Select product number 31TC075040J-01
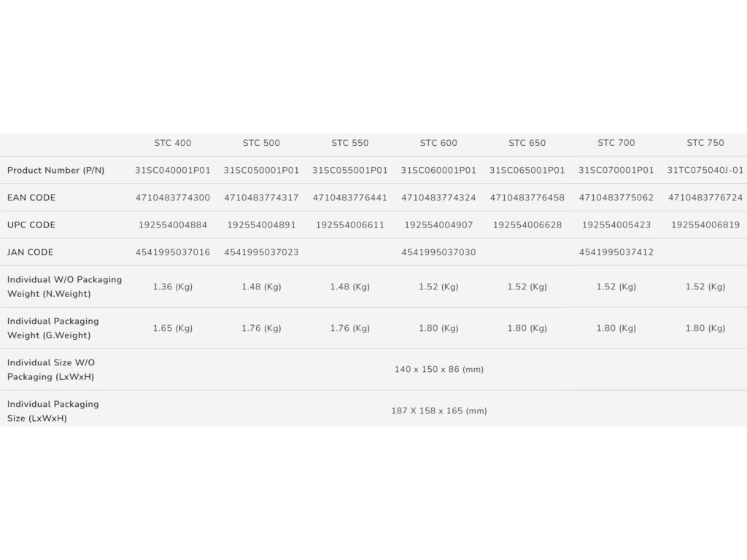The height and width of the screenshot is (560, 747). click(x=705, y=170)
